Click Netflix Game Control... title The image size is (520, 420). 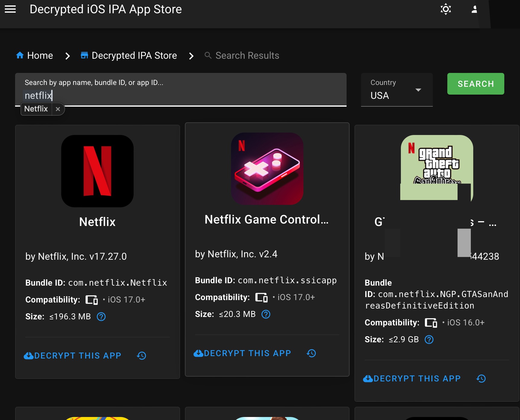pos(267,219)
